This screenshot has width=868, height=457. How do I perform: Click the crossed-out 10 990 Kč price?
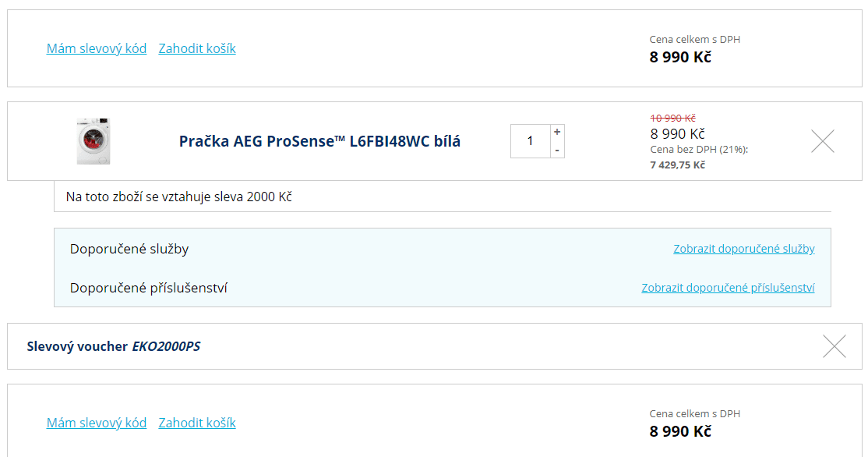pos(672,118)
